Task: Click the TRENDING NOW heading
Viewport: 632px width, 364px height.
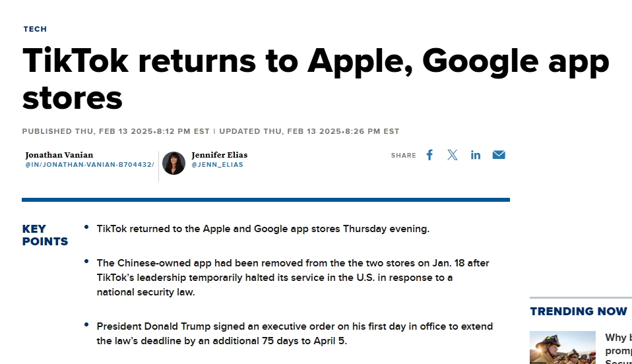Action: pos(579,311)
